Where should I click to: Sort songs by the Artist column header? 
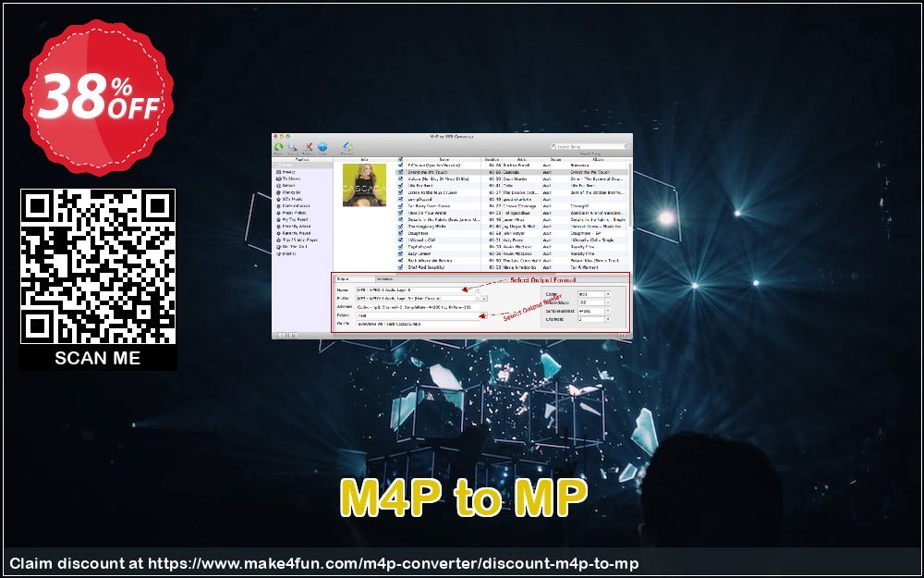(521, 159)
